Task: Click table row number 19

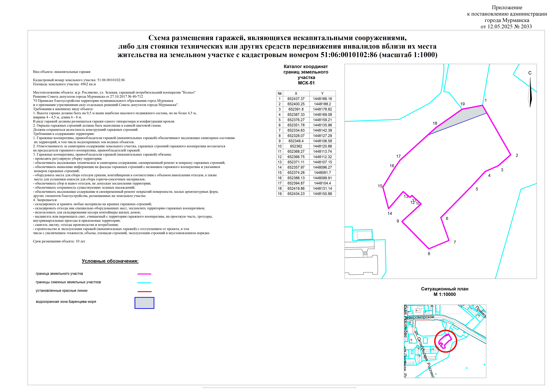Action: pyautogui.click(x=279, y=194)
